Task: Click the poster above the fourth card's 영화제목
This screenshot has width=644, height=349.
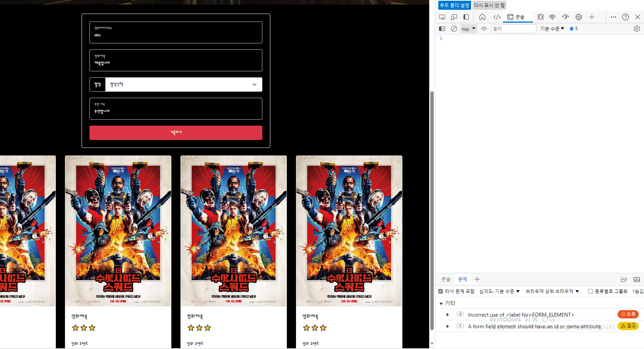Action: pos(349,231)
